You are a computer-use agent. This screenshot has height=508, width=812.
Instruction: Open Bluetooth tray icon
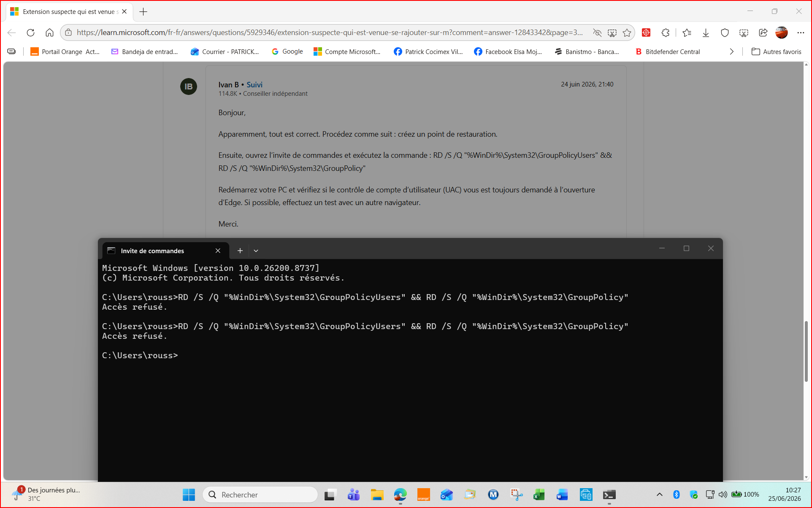(x=677, y=494)
